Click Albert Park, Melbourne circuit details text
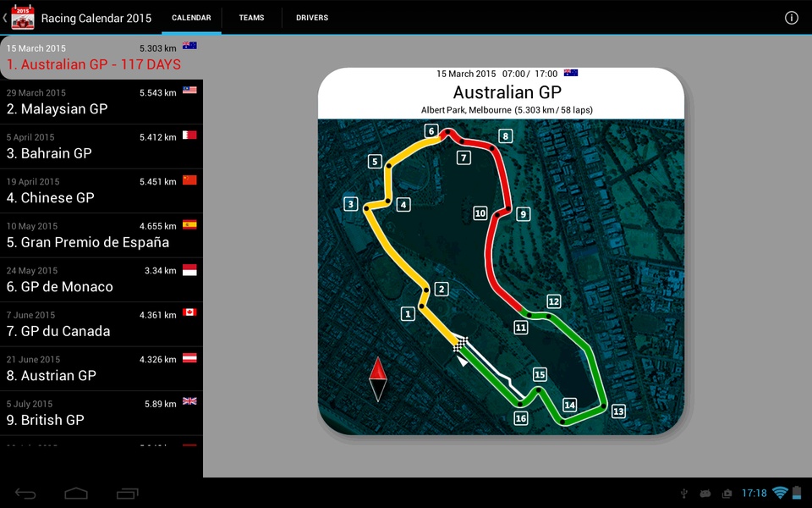 click(x=507, y=110)
